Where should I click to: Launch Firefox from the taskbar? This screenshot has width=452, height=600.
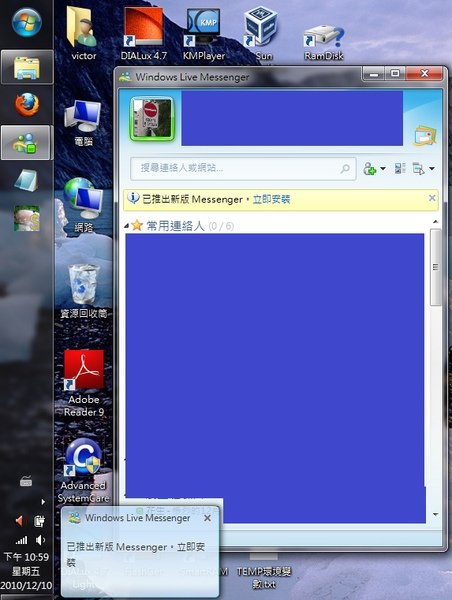[27, 104]
